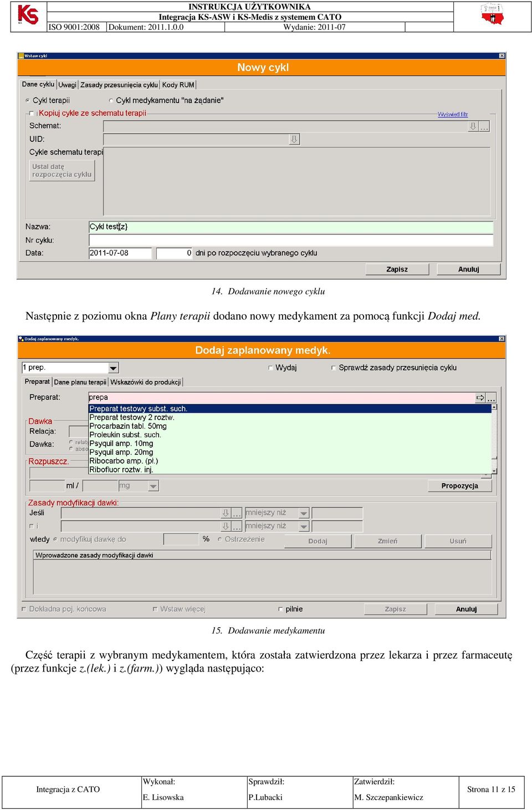Tick Dokładna poj. końcowa checkbox

(24, 609)
